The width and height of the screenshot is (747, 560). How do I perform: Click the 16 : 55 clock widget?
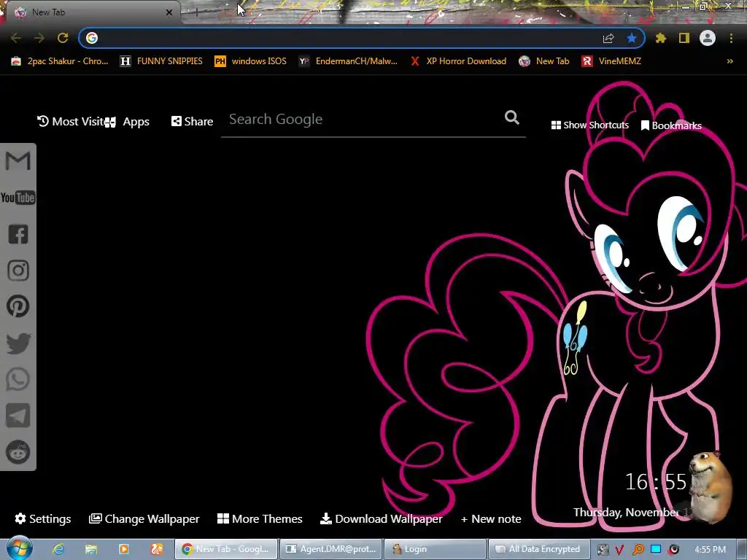point(656,482)
